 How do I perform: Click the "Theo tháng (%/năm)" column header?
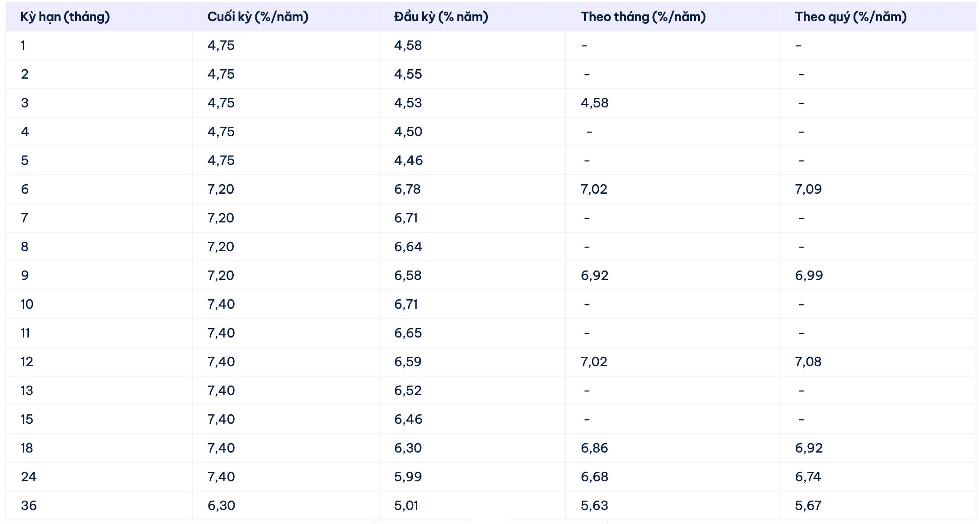coord(643,17)
